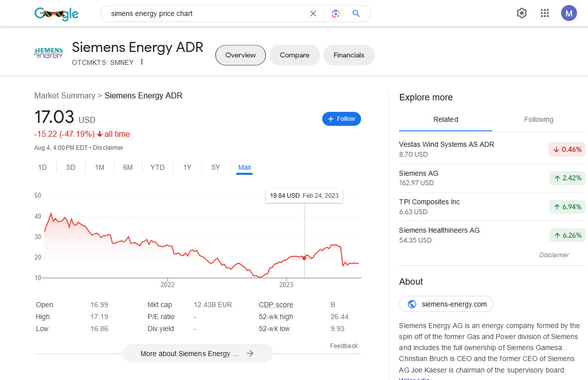Click the Market Summary breadcrumb link
Viewport: 588px width, 380px height.
click(65, 95)
